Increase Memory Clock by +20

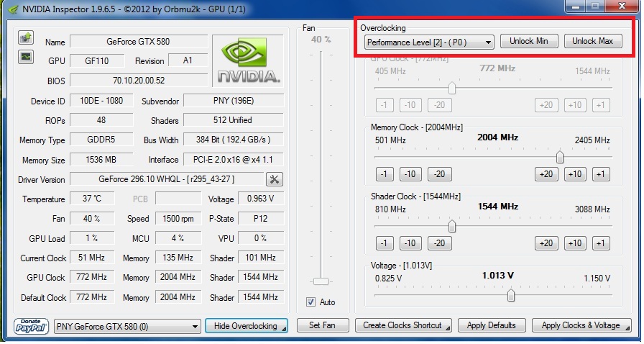pyautogui.click(x=546, y=173)
